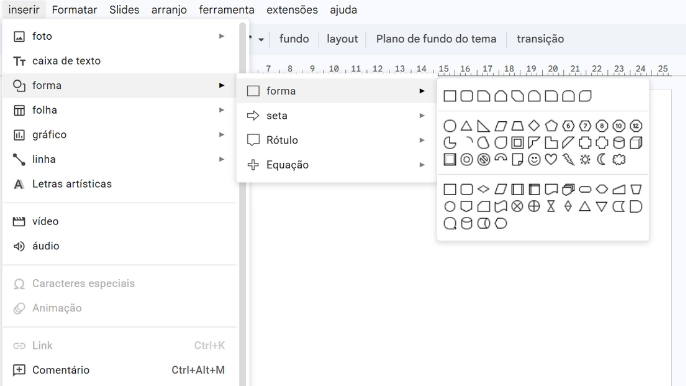Insert the crescent moon shape

(602, 160)
